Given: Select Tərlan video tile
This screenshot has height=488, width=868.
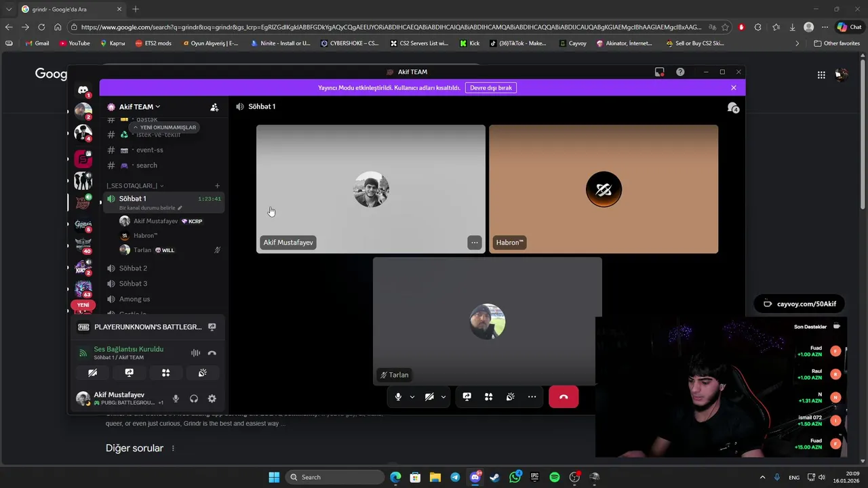Looking at the screenshot, I should (x=487, y=321).
